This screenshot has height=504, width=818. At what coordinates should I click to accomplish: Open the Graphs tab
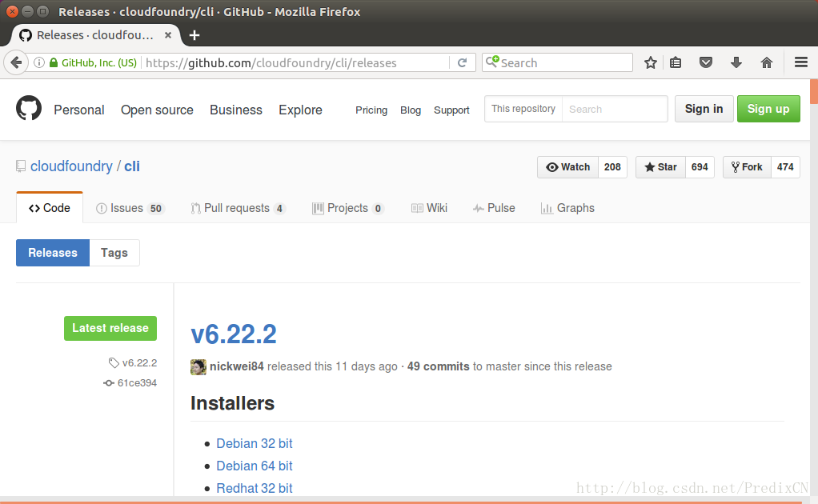coord(567,208)
